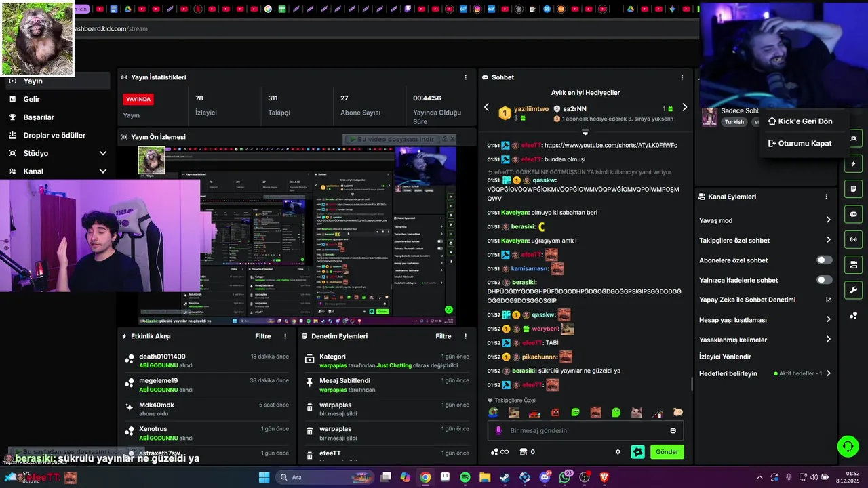This screenshot has width=868, height=488.
Task: Click the chat panel scrollbar
Action: (x=692, y=384)
